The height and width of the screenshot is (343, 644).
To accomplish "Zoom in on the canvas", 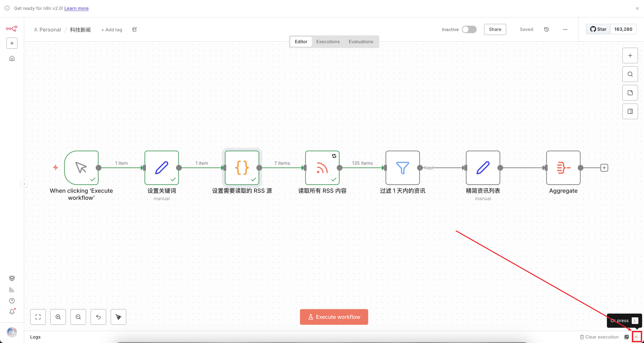I will pos(58,317).
